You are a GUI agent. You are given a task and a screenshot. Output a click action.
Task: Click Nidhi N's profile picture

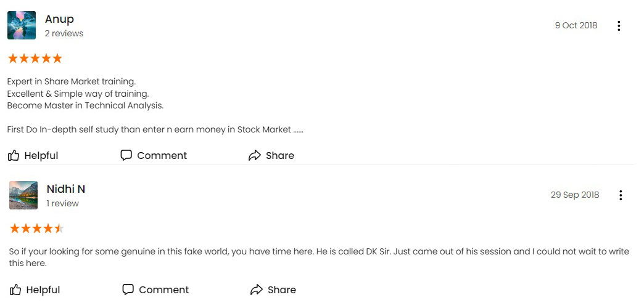coord(23,195)
